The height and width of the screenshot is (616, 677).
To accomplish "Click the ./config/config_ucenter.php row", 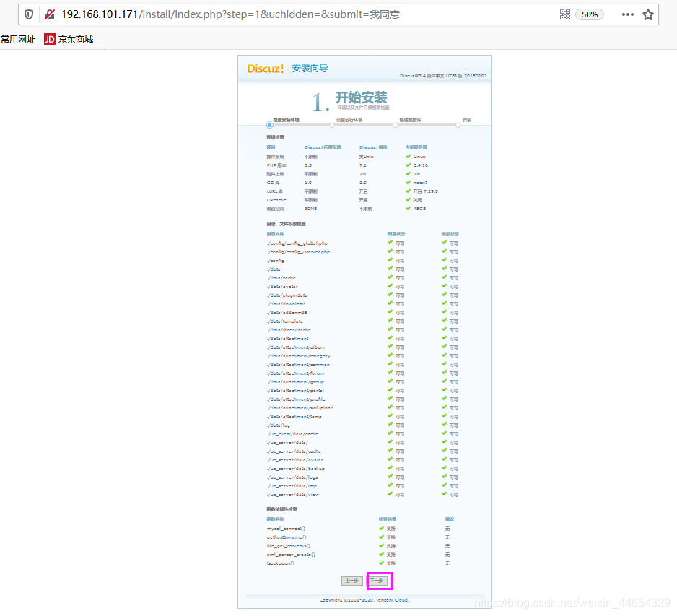I will click(362, 252).
